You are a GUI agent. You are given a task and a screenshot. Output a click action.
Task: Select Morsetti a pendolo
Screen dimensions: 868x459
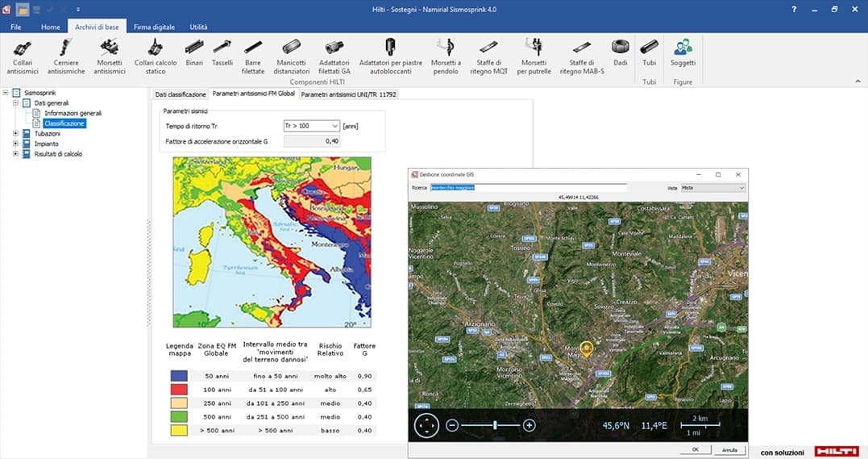coord(446,56)
